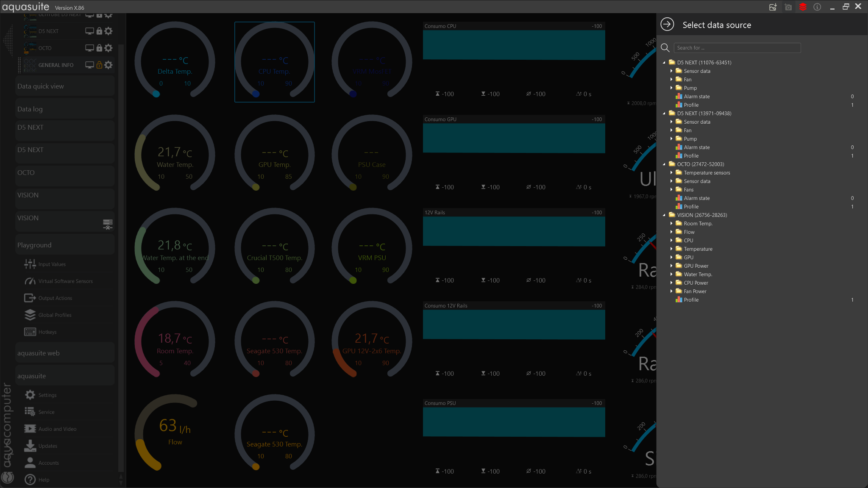Click the VISION device options icon in sidebar
868x488 pixels.
(108, 224)
